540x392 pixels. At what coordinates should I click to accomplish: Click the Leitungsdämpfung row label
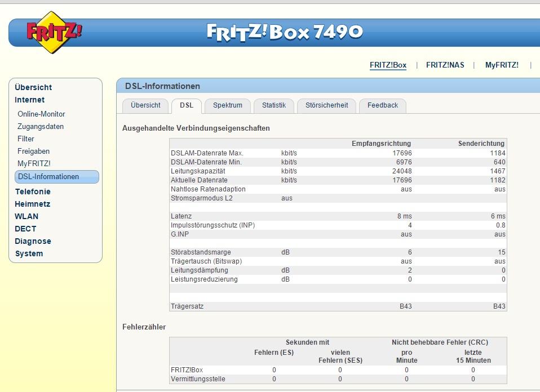200,270
